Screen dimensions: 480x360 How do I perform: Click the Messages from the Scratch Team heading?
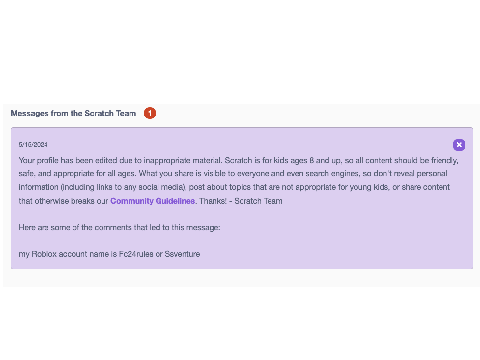tap(73, 113)
